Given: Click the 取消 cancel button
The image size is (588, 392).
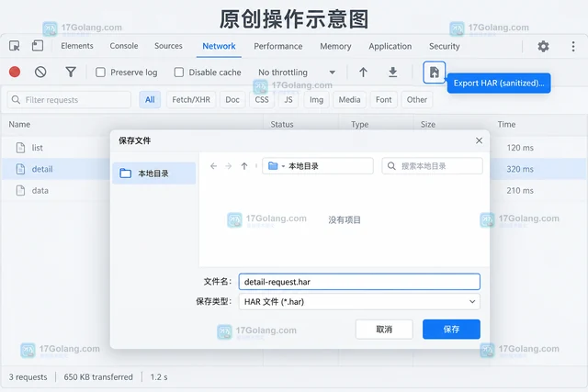Looking at the screenshot, I should pyautogui.click(x=384, y=330).
